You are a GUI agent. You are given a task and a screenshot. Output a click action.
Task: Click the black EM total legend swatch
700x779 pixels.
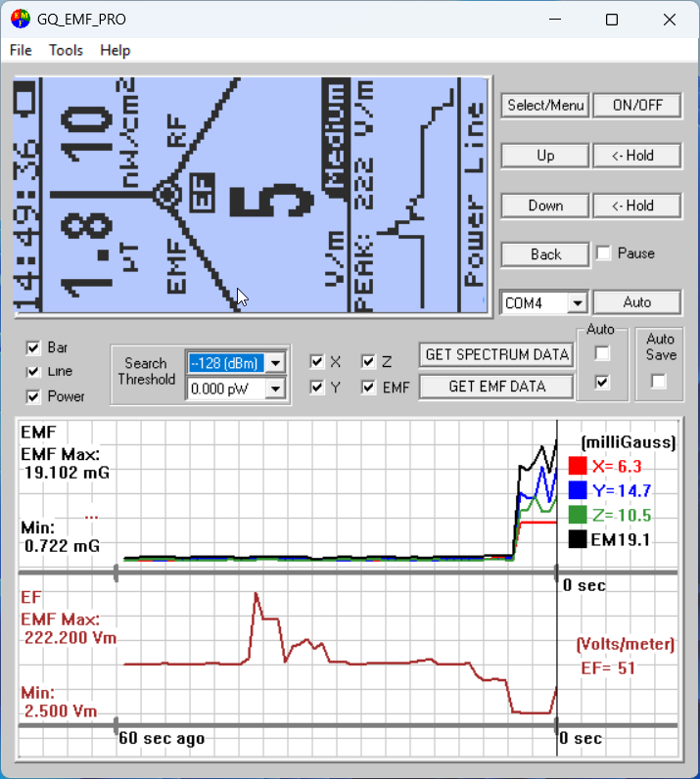(578, 539)
